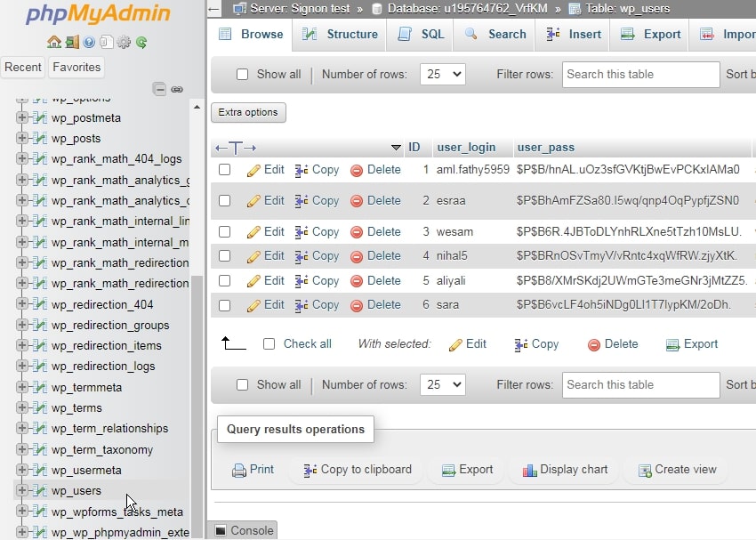Screen dimensions: 756x540
Task: Enable the top Show all checkbox
Action: (242, 75)
